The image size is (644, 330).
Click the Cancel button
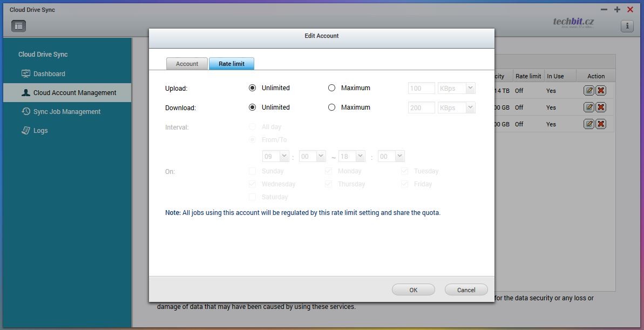[x=466, y=290]
